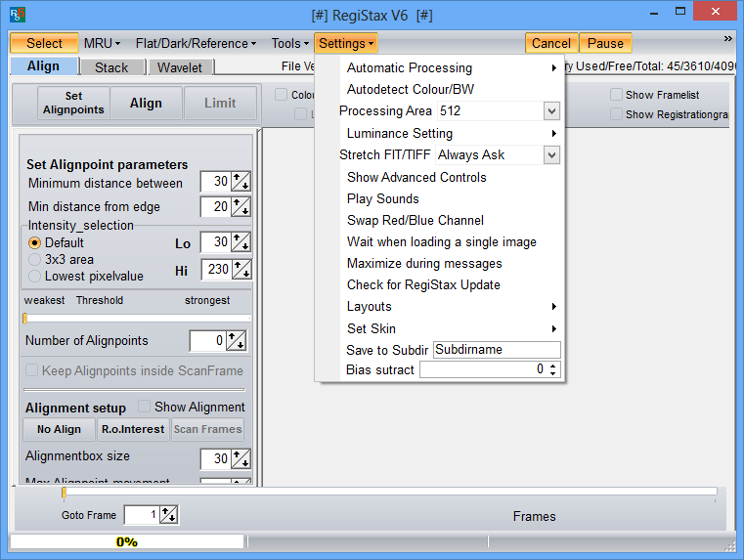Click the 0% progress bar
Image resolution: width=744 pixels, height=560 pixels.
127,541
